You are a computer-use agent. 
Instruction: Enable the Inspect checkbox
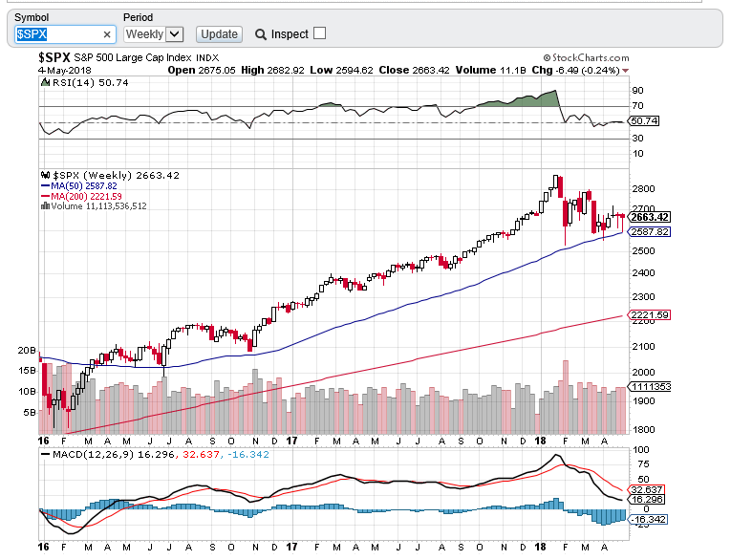point(319,33)
